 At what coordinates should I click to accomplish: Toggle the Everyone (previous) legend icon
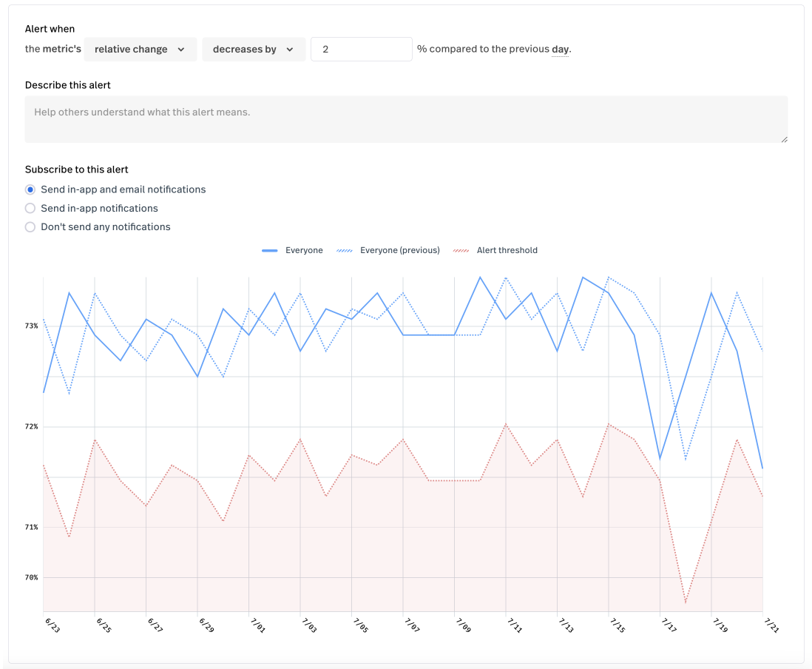(345, 251)
